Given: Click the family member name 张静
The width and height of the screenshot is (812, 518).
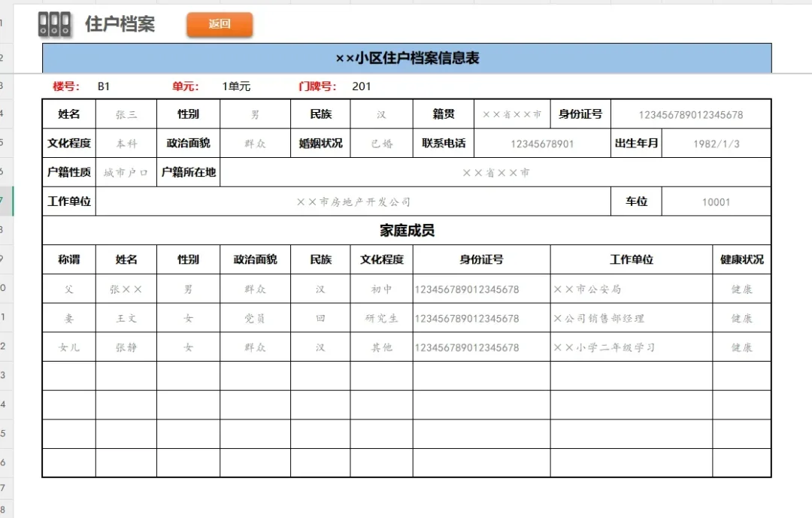Looking at the screenshot, I should [x=126, y=347].
